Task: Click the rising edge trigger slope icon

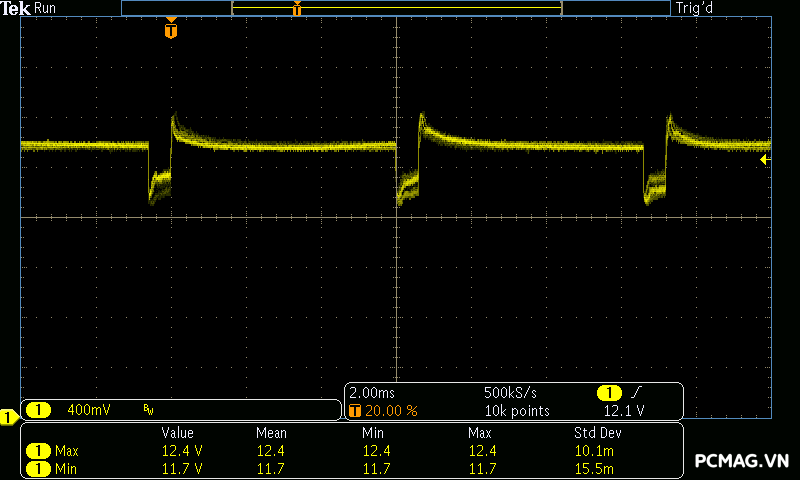Action: 637,392
